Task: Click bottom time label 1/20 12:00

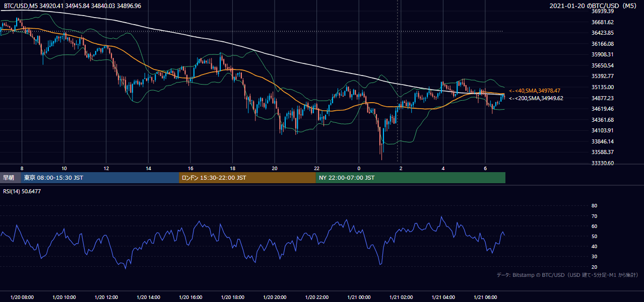Action: (106, 297)
